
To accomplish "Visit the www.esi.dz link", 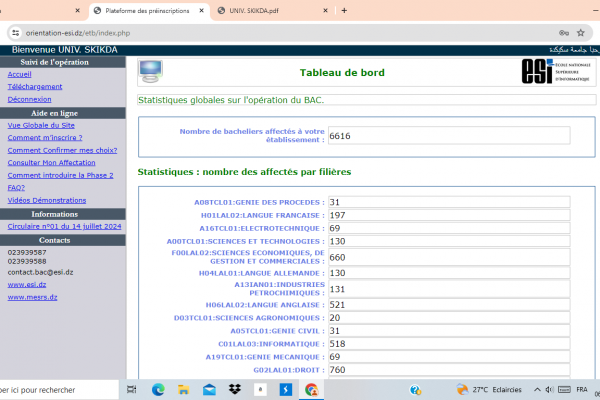I will 27,284.
